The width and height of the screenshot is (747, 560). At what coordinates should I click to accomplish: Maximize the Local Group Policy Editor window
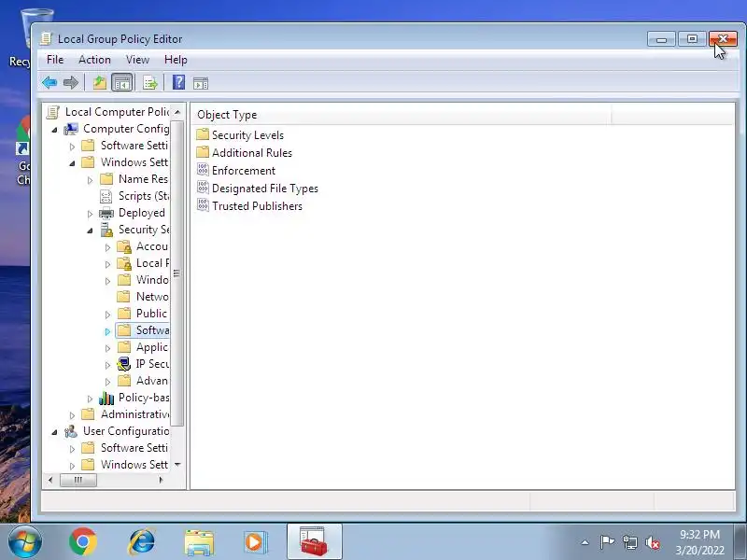pyautogui.click(x=692, y=39)
